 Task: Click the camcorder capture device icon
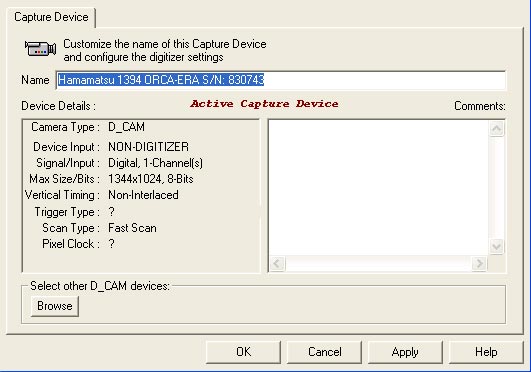click(x=40, y=49)
